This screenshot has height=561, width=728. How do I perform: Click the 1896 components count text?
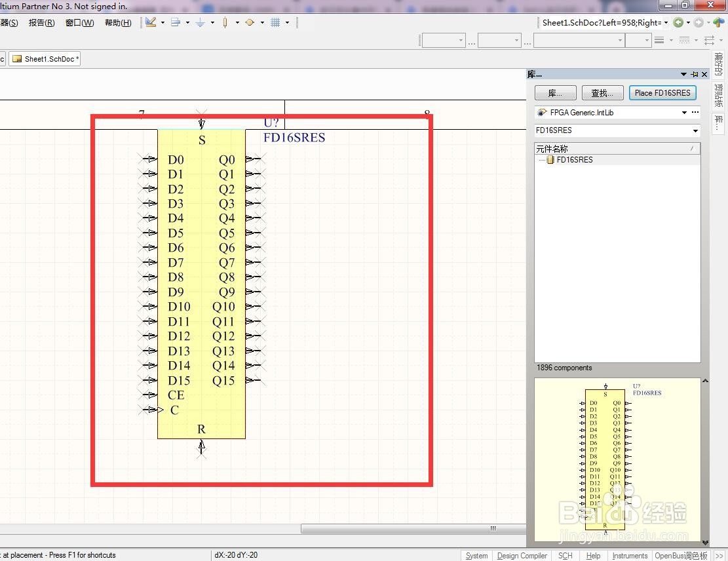[564, 368]
